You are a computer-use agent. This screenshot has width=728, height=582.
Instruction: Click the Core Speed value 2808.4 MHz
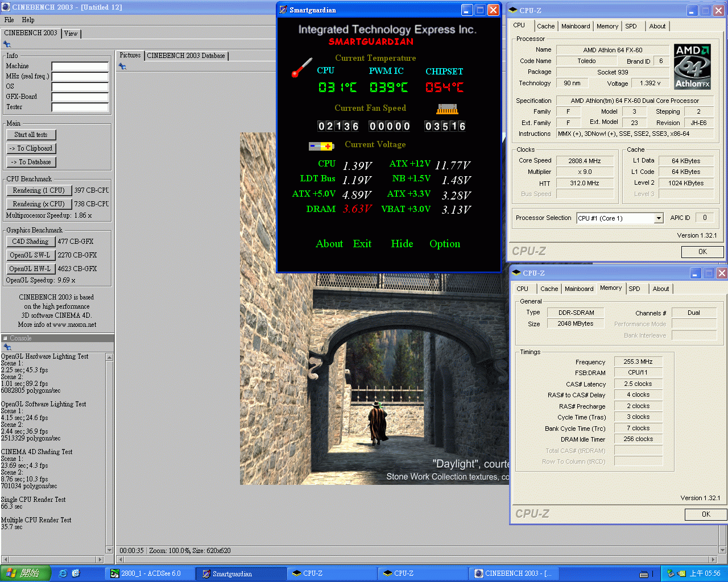[585, 161]
